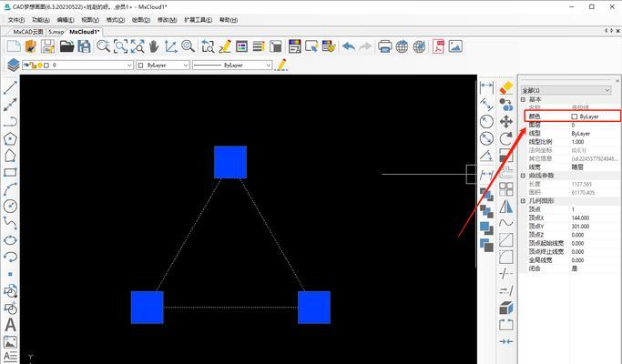622x364 pixels.
Task: Open the layer selection dropdown
Action: click(x=77, y=65)
